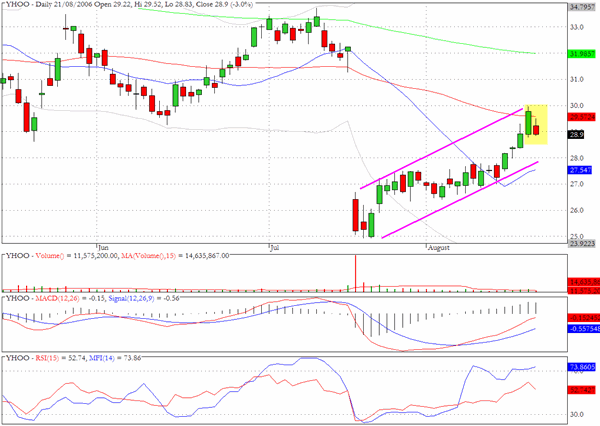The height and width of the screenshot is (426, 600).
Task: Click the 28.0 price axis label
Action: pyautogui.click(x=577, y=158)
